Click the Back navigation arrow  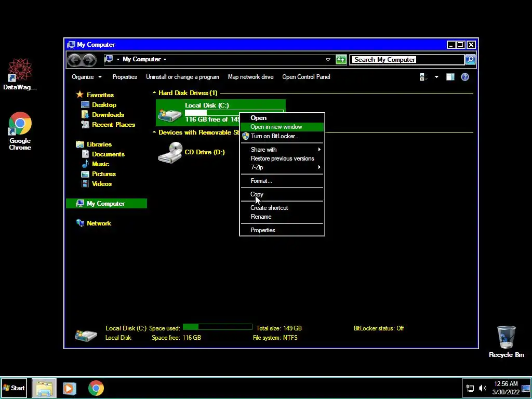pyautogui.click(x=74, y=60)
